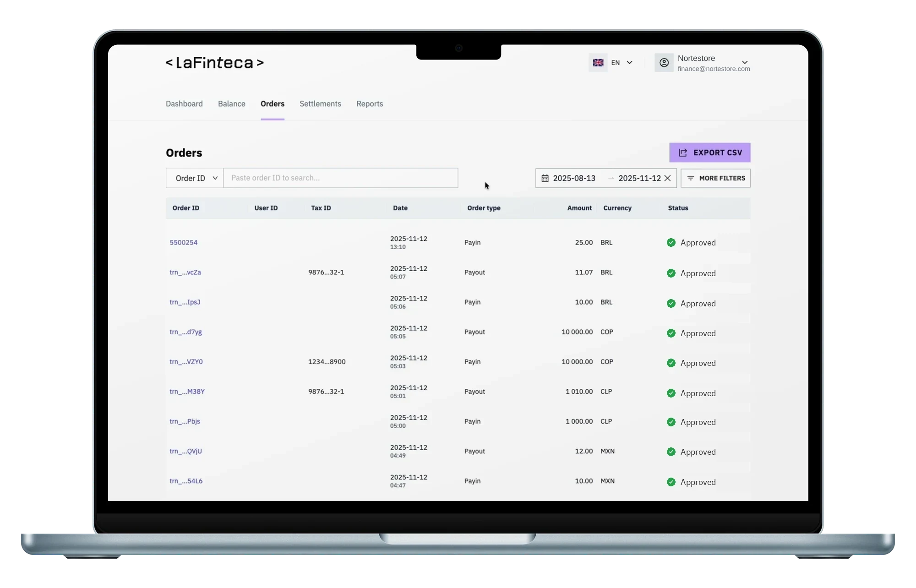Click the calendar icon in date filter
Image resolution: width=916 pixels, height=588 pixels.
[545, 178]
